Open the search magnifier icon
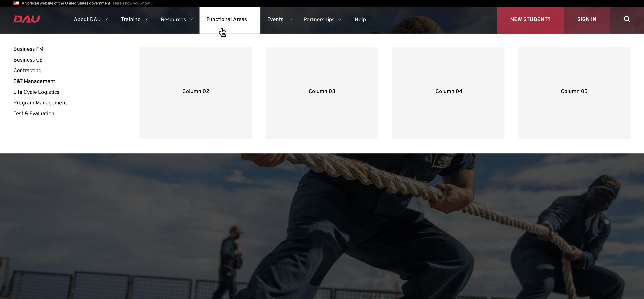This screenshot has height=299, width=644. pyautogui.click(x=627, y=19)
